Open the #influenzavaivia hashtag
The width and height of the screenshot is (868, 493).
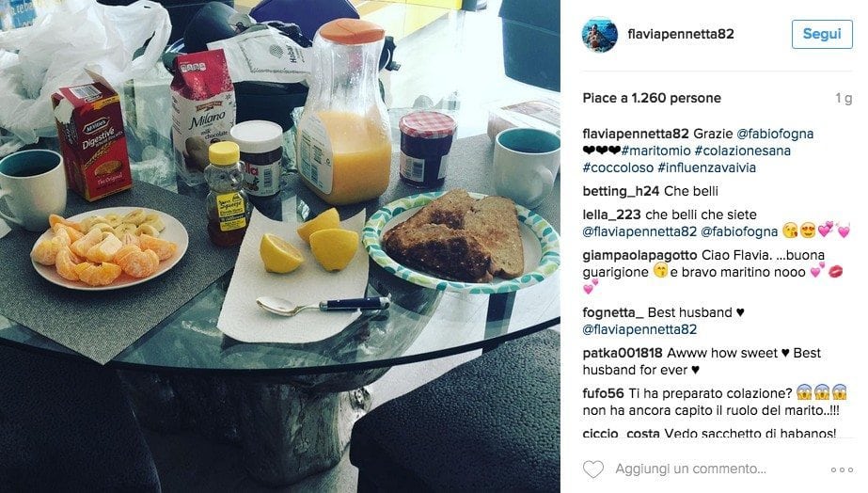pos(706,167)
